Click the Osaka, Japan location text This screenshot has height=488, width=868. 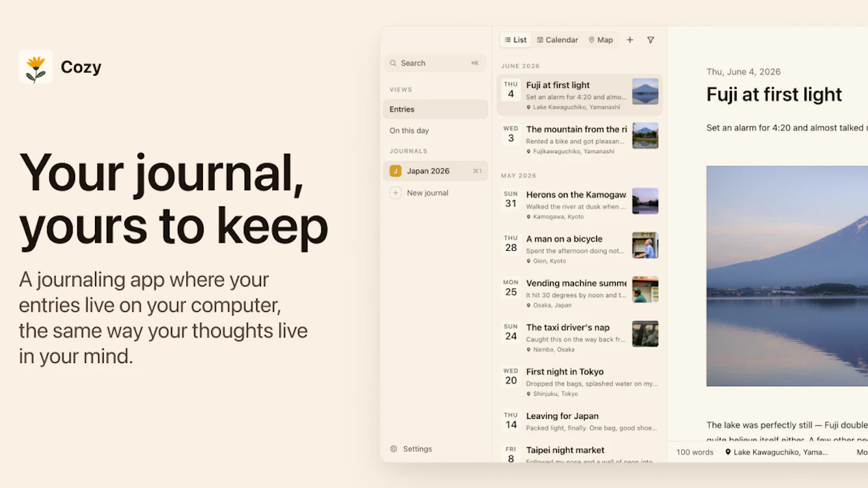click(x=553, y=306)
